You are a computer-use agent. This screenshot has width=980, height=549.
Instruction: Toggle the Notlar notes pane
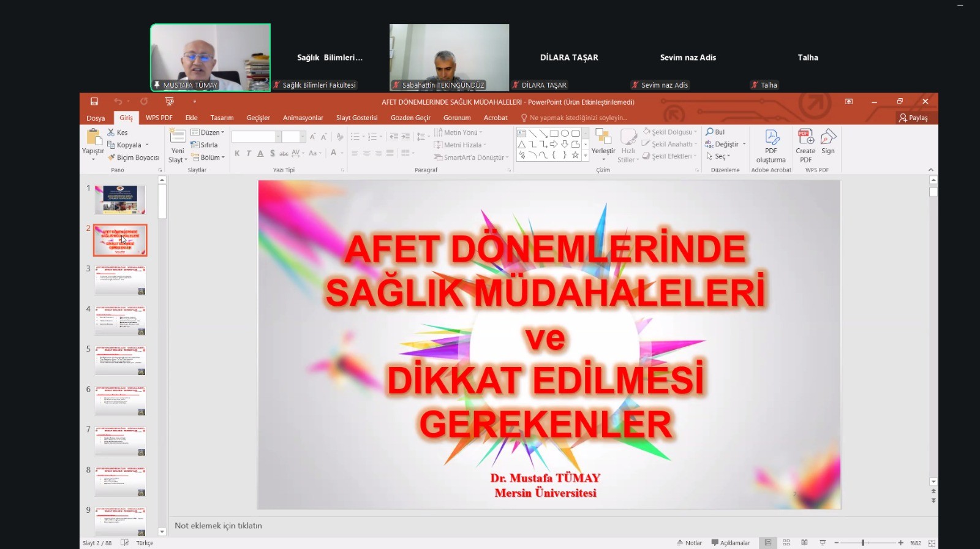(689, 543)
